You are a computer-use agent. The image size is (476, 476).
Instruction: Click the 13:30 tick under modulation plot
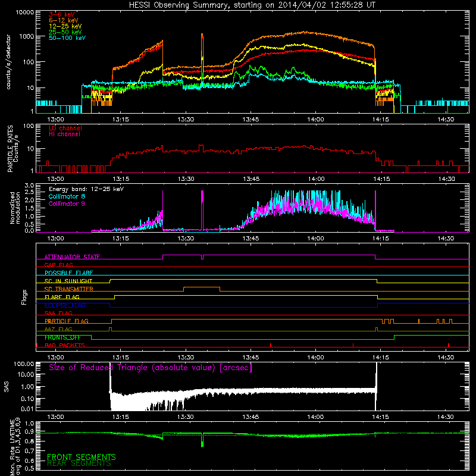click(x=186, y=239)
